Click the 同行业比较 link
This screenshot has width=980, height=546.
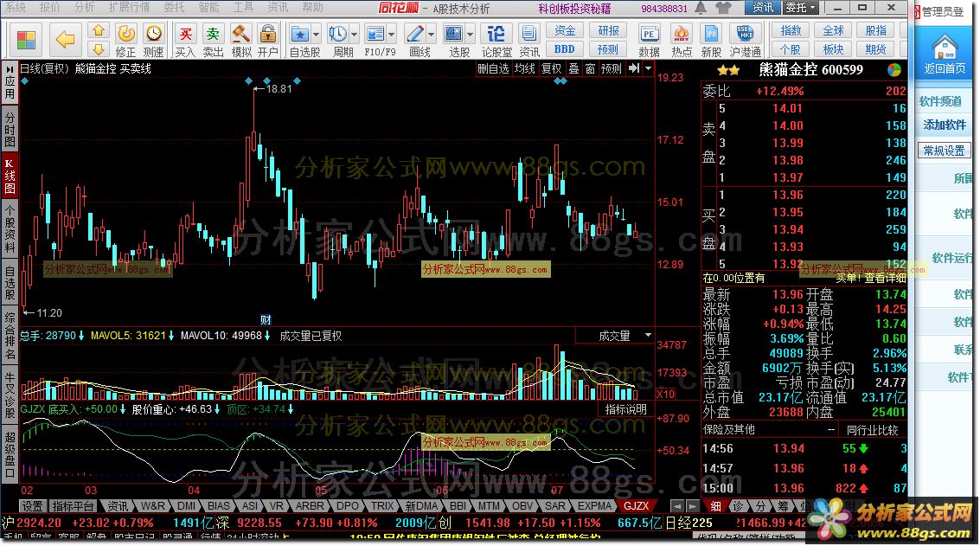[872, 430]
